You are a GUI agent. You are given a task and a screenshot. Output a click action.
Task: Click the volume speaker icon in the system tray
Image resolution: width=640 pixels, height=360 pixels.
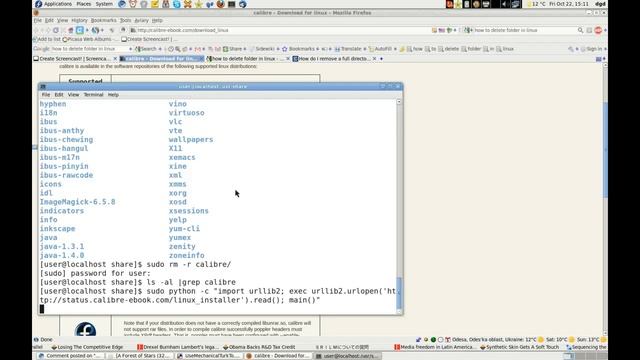pos(505,4)
